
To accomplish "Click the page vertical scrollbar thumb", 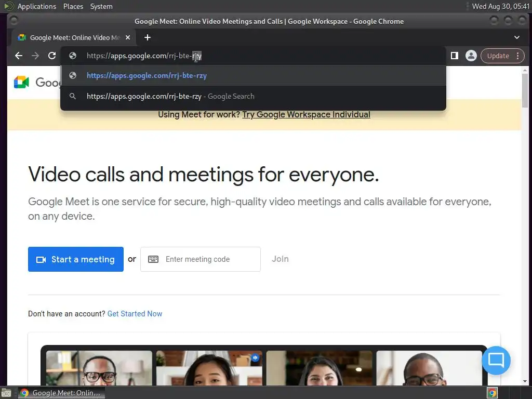I will [x=525, y=90].
